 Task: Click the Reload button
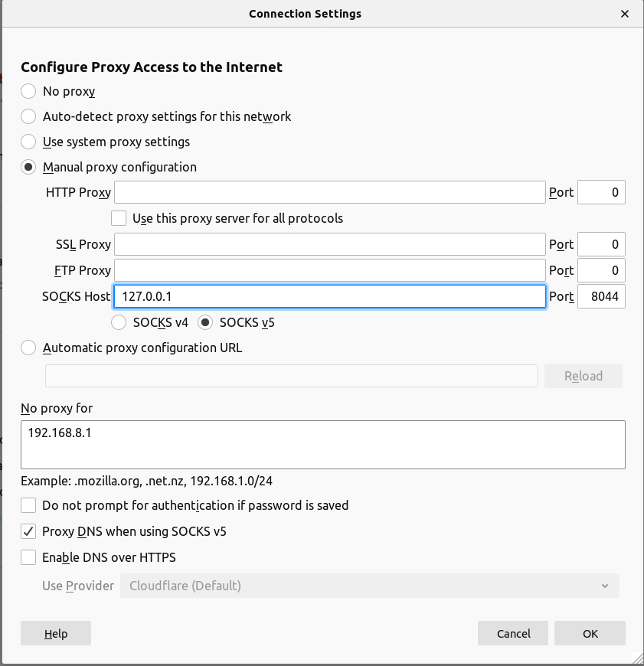click(583, 375)
